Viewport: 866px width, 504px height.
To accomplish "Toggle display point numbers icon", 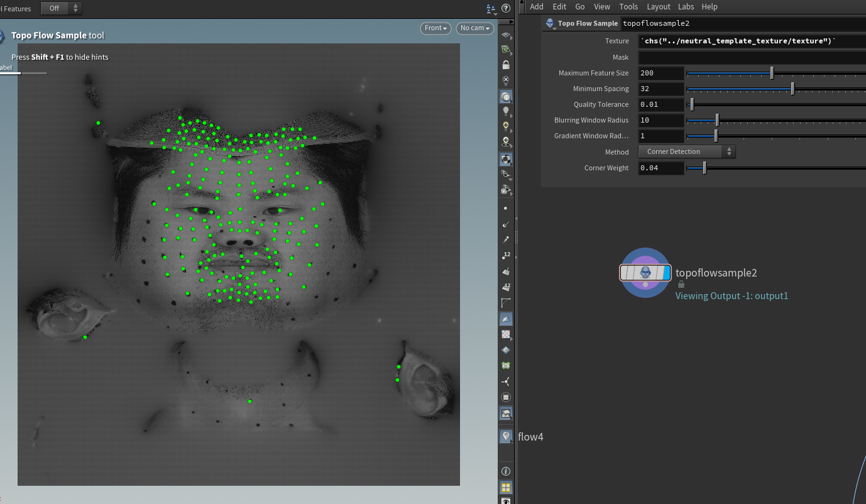I will 506,255.
